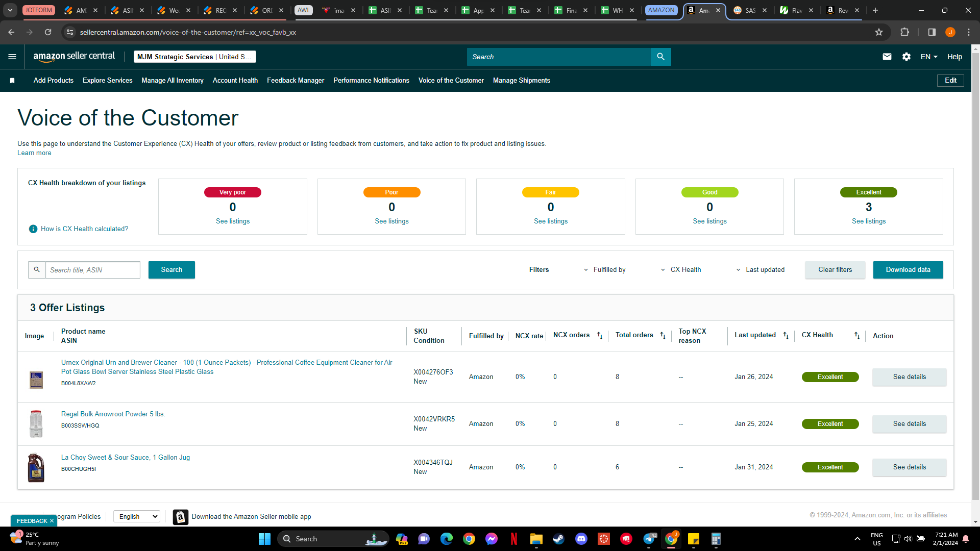Open Chrome's three-dot menu
The width and height of the screenshot is (980, 551).
click(x=969, y=32)
